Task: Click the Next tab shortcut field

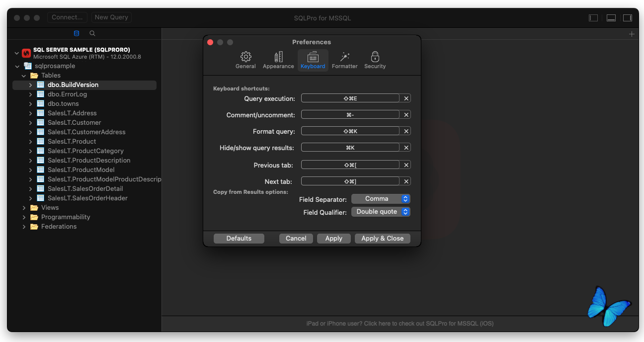Action: pos(350,181)
